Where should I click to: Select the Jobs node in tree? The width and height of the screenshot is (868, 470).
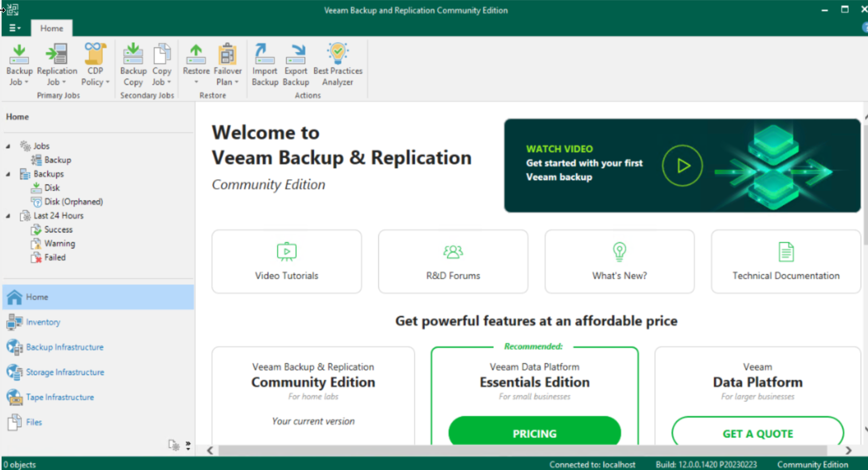(35, 146)
